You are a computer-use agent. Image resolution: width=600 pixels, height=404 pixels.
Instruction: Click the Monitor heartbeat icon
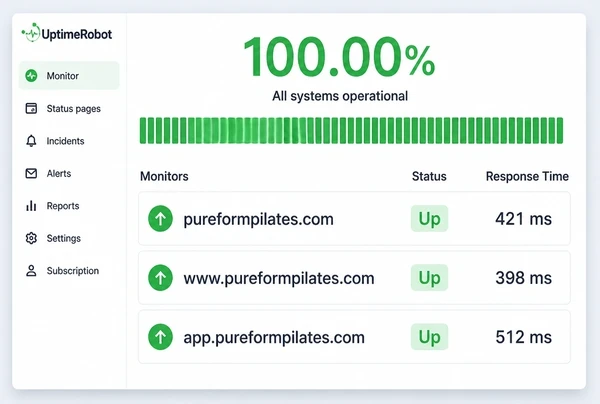point(31,76)
